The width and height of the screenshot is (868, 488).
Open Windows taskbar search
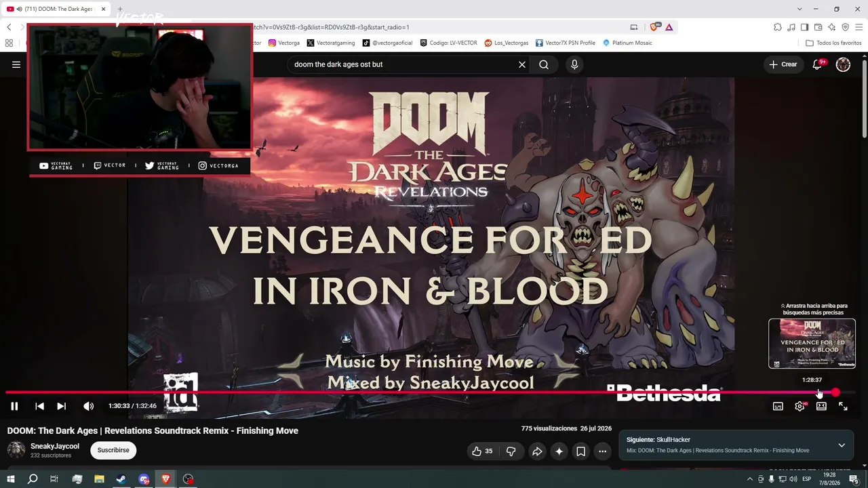pyautogui.click(x=33, y=479)
